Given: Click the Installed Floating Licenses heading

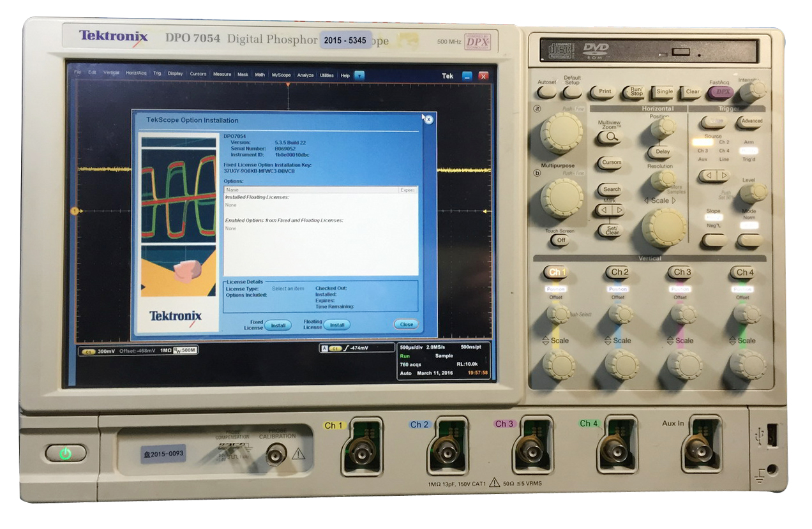Looking at the screenshot, I should coord(257,198).
